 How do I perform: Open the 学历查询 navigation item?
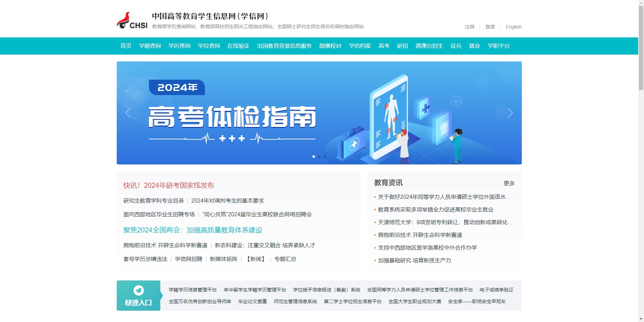tap(179, 46)
